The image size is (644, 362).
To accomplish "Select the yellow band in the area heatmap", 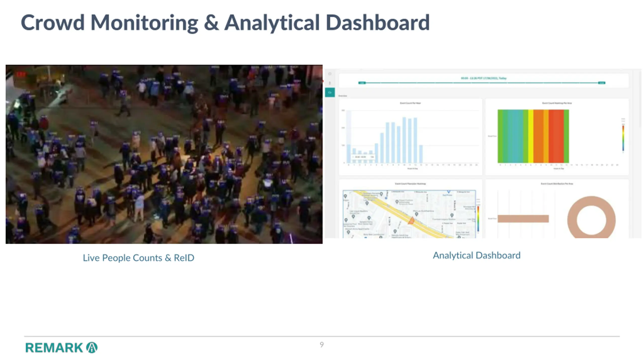I will [531, 136].
